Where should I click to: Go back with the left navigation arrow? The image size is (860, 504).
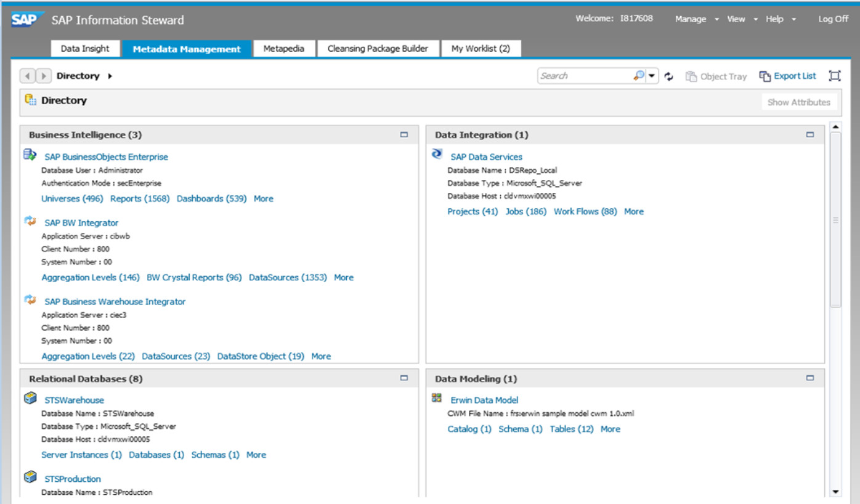click(28, 76)
